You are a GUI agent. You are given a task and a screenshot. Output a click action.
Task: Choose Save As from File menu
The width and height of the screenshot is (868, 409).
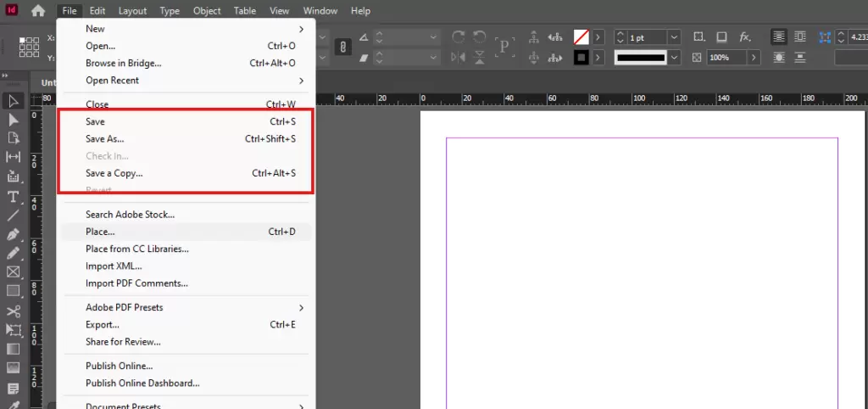pos(104,139)
